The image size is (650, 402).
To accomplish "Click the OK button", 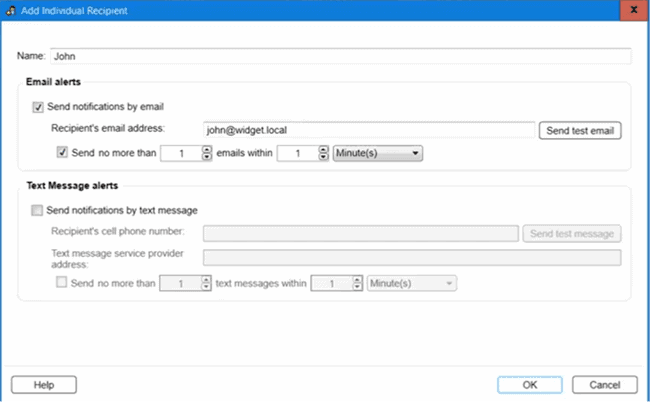I will (530, 385).
